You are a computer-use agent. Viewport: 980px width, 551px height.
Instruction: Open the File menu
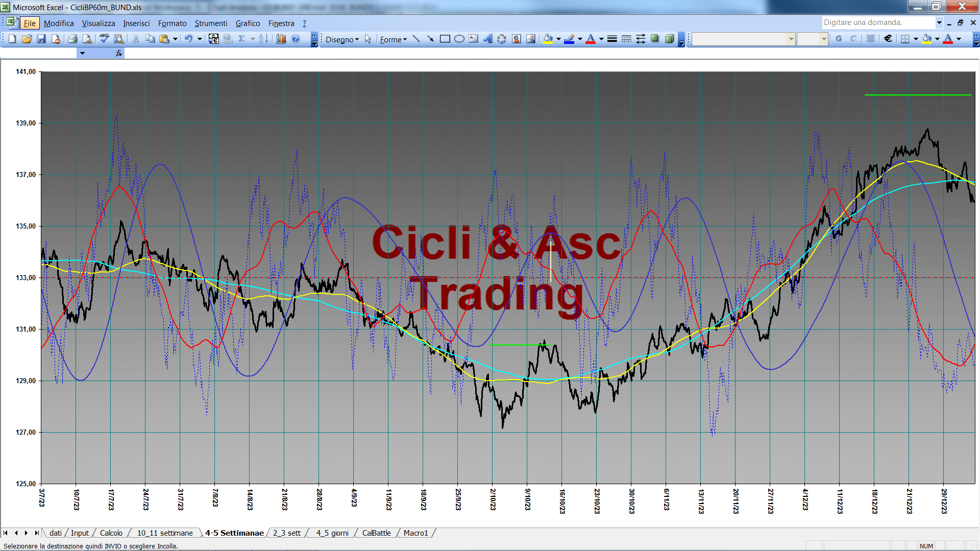30,23
